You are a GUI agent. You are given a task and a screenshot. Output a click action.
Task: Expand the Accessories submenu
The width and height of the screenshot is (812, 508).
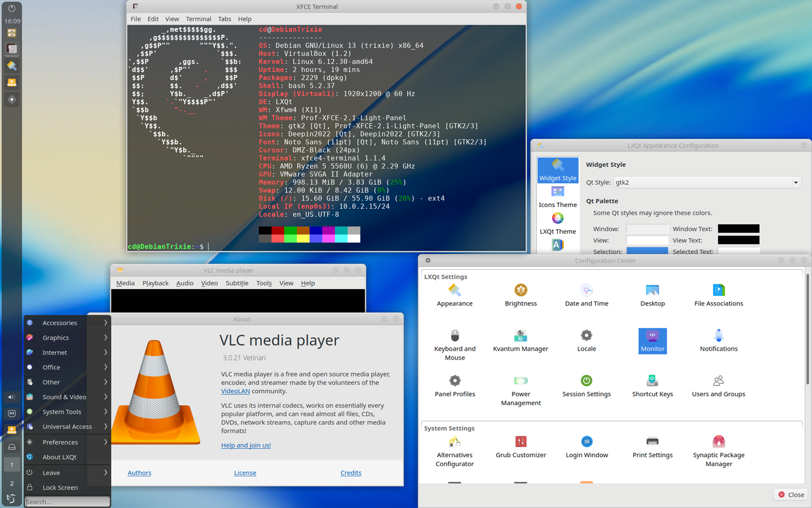coord(67,323)
